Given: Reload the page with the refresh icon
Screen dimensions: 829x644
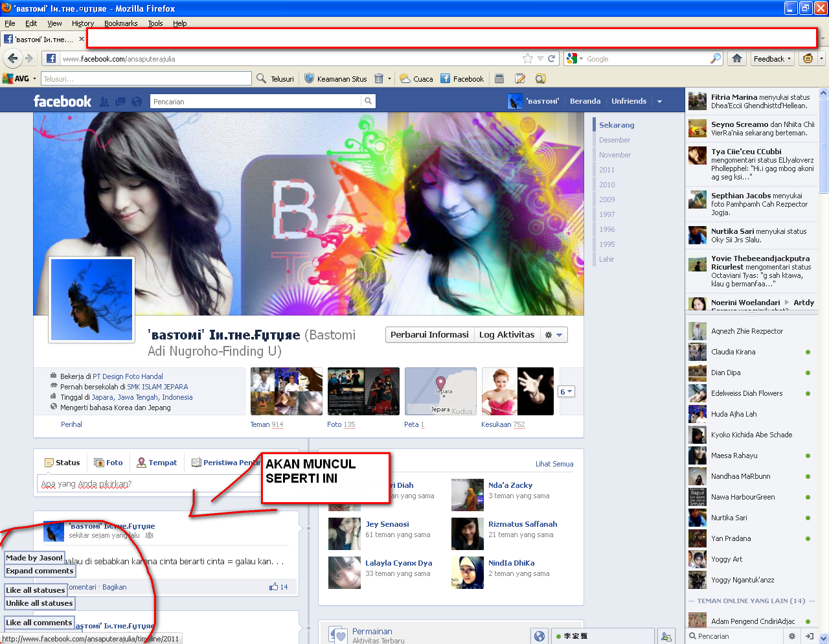Looking at the screenshot, I should coord(552,58).
